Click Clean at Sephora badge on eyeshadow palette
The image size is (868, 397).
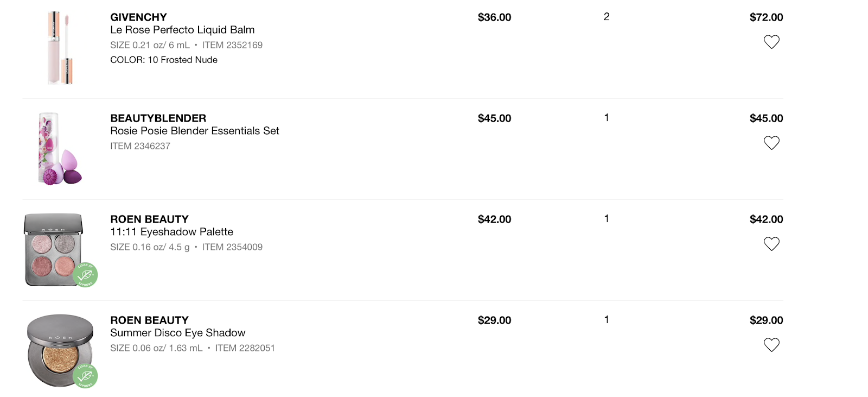(85, 275)
